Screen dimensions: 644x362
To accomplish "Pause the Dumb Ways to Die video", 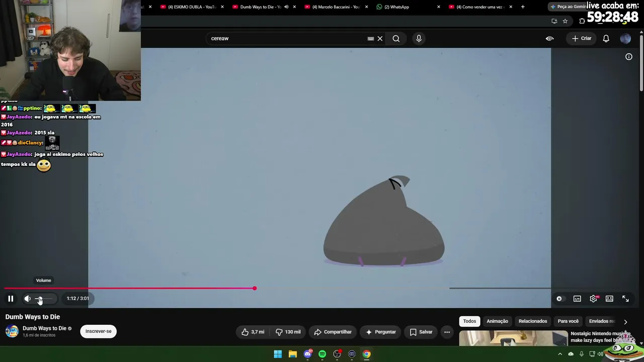I will (x=11, y=299).
